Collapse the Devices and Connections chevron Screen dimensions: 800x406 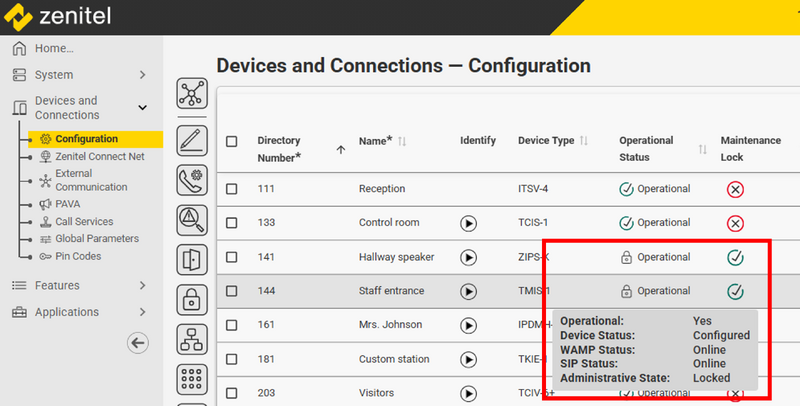142,108
